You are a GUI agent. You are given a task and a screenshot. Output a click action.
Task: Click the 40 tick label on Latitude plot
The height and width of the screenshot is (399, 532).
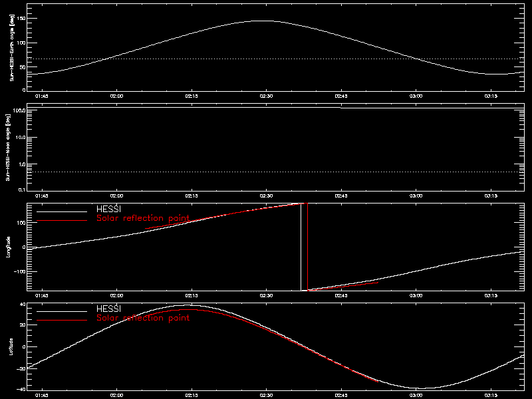point(23,305)
